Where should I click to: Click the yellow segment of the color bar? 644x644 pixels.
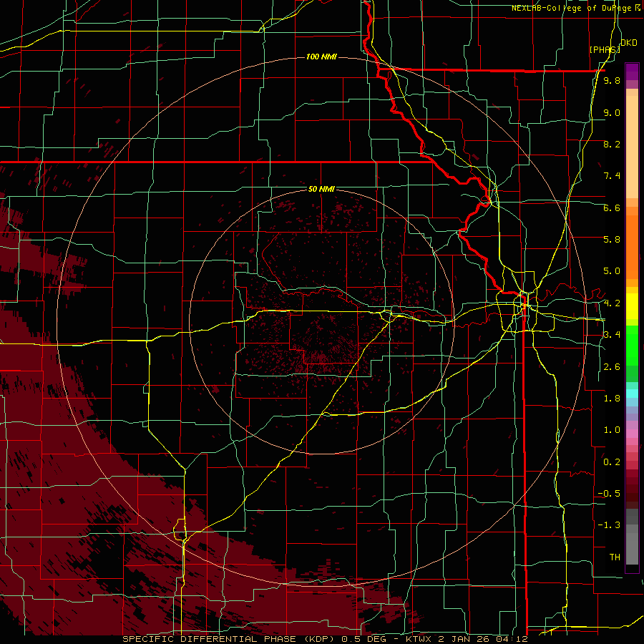coord(632,306)
